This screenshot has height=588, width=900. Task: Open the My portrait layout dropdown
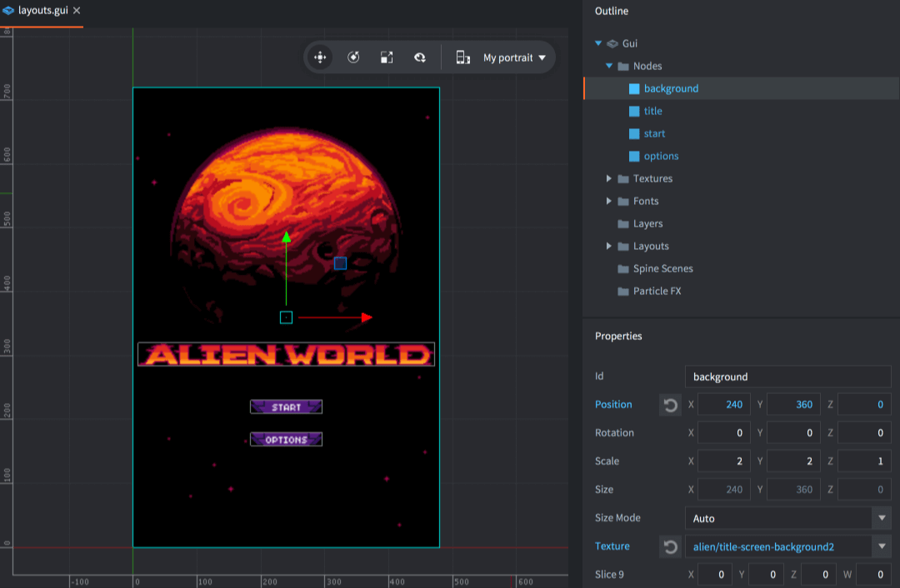pyautogui.click(x=514, y=58)
